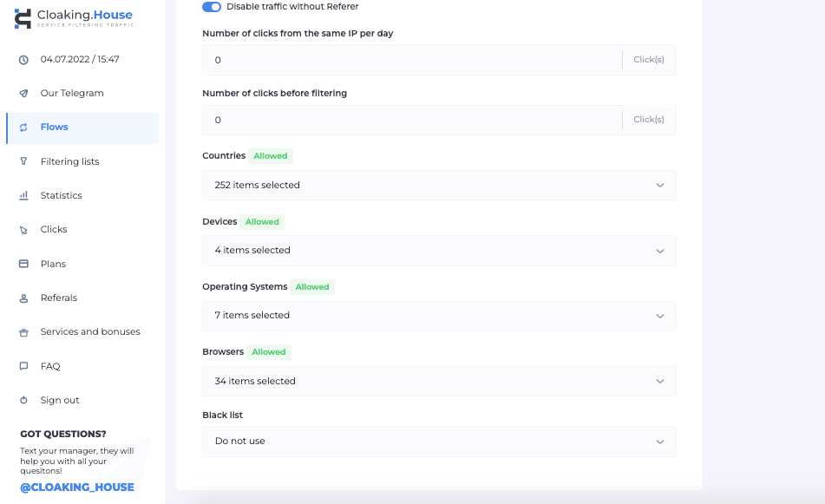
Task: Click the Telegram paper plane icon
Action: (x=23, y=94)
